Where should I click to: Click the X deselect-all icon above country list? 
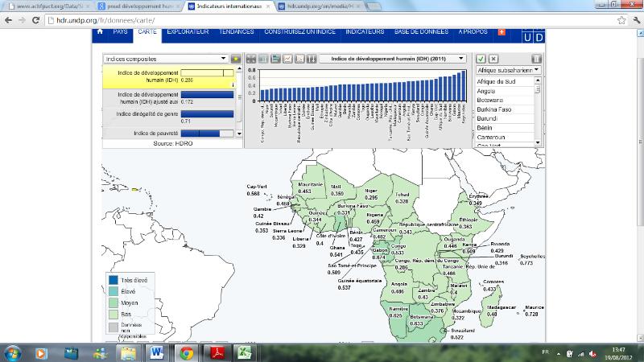[x=493, y=59]
